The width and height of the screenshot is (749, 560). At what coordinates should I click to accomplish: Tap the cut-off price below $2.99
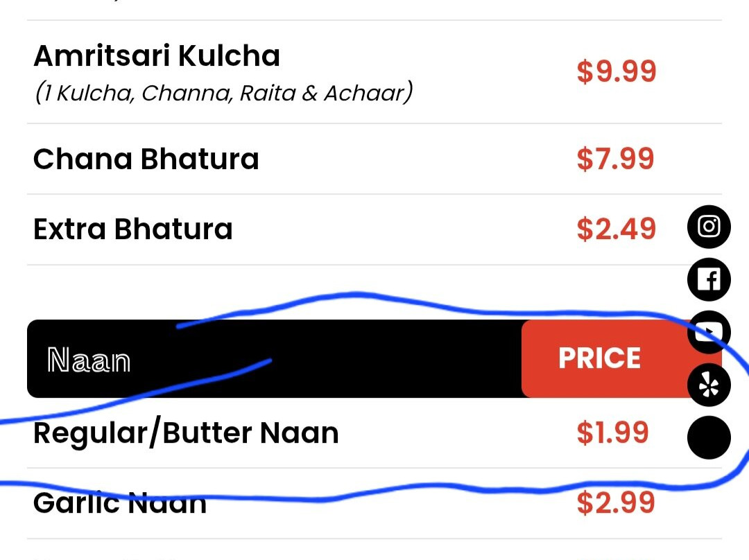616,557
